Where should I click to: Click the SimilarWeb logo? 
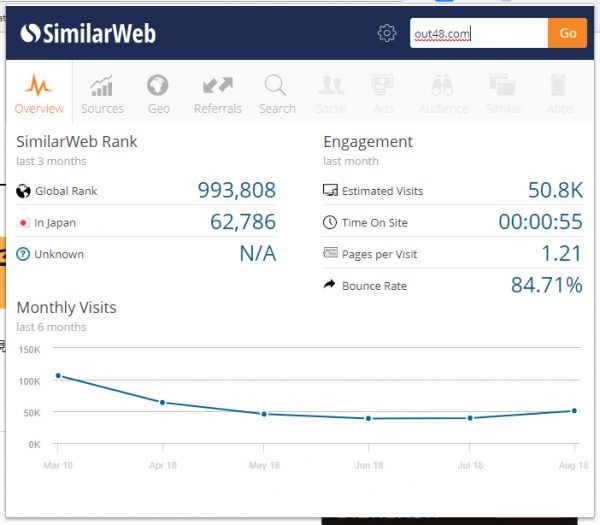[x=88, y=33]
